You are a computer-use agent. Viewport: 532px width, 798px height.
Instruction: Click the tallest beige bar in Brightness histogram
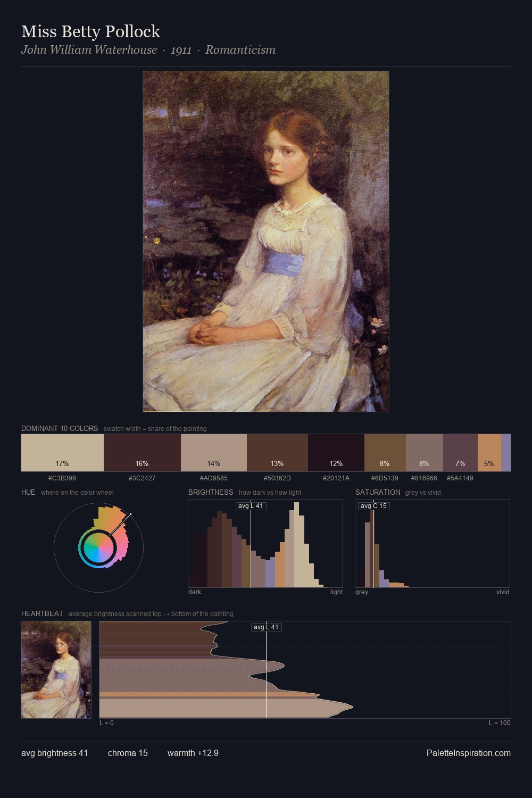pos(296,545)
